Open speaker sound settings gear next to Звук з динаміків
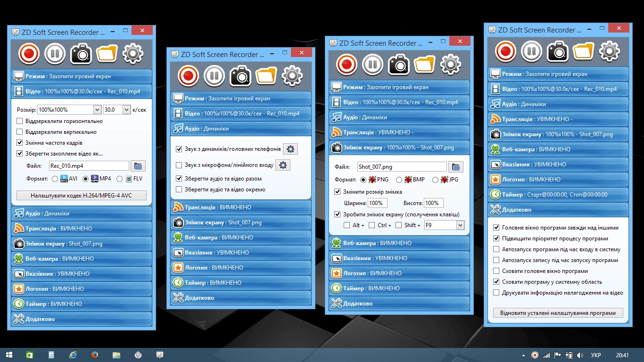The width and height of the screenshot is (644, 362). point(290,149)
